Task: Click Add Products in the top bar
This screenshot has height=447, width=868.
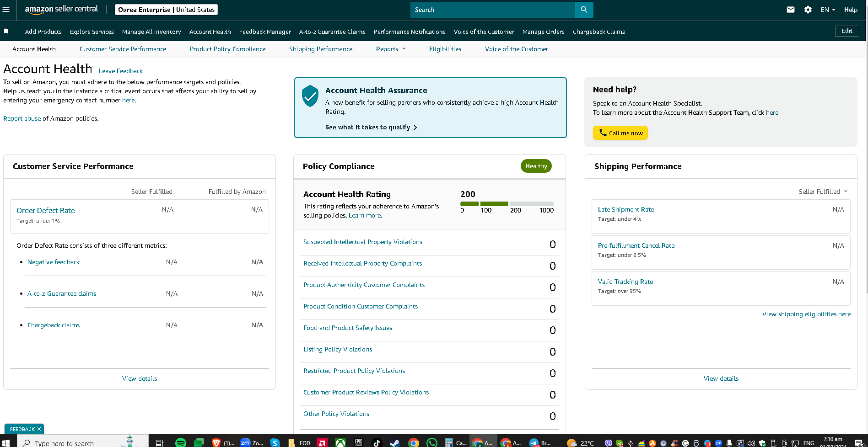Action: click(43, 32)
